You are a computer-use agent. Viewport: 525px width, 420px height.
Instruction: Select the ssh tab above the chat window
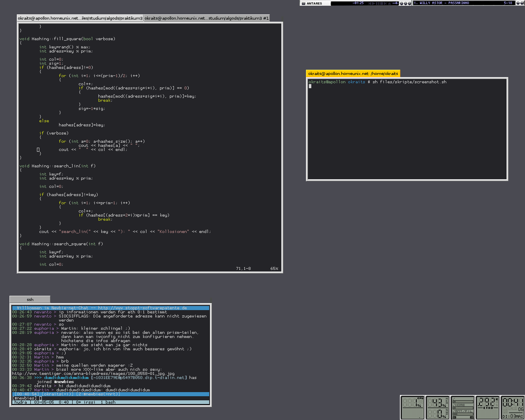(x=30, y=299)
